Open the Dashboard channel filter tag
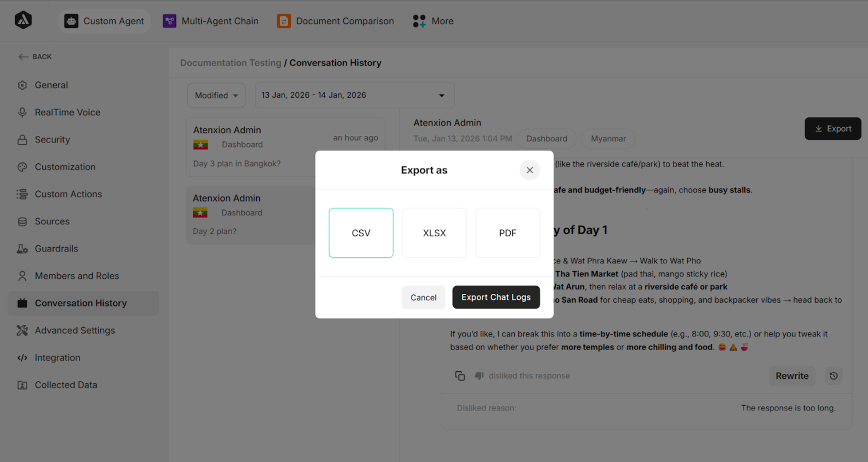Image resolution: width=868 pixels, height=462 pixels. point(546,138)
